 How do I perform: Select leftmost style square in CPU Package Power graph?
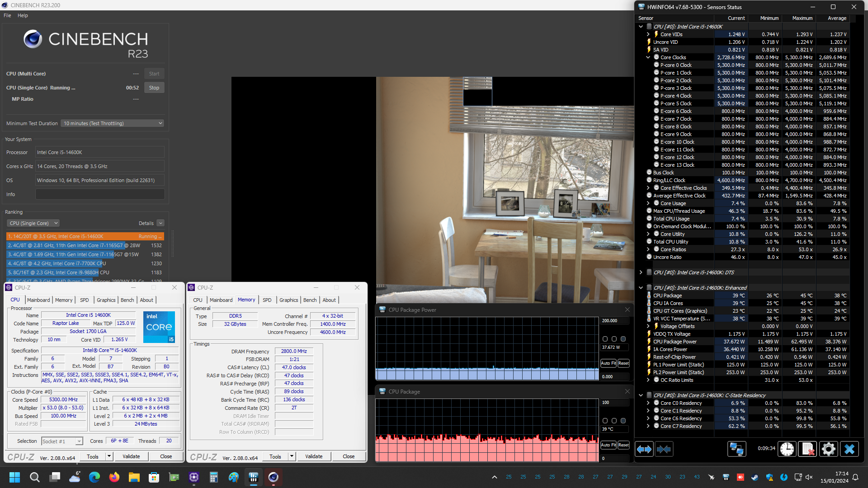[x=605, y=339]
